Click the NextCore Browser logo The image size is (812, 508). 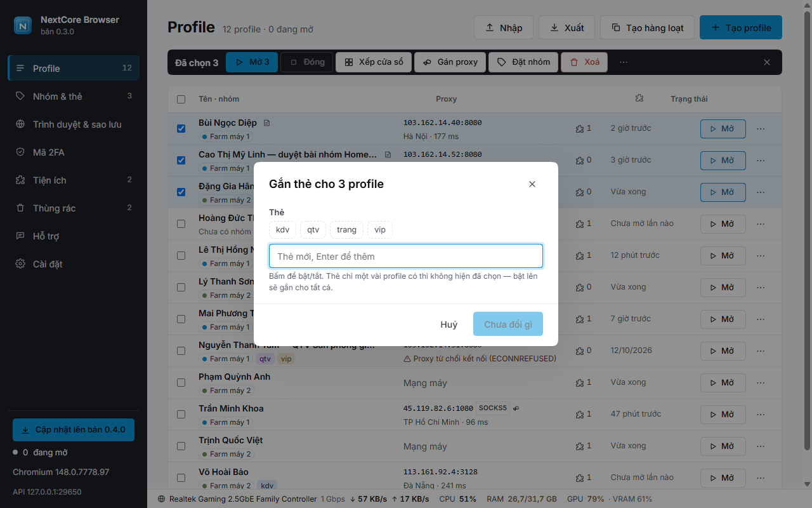point(23,25)
